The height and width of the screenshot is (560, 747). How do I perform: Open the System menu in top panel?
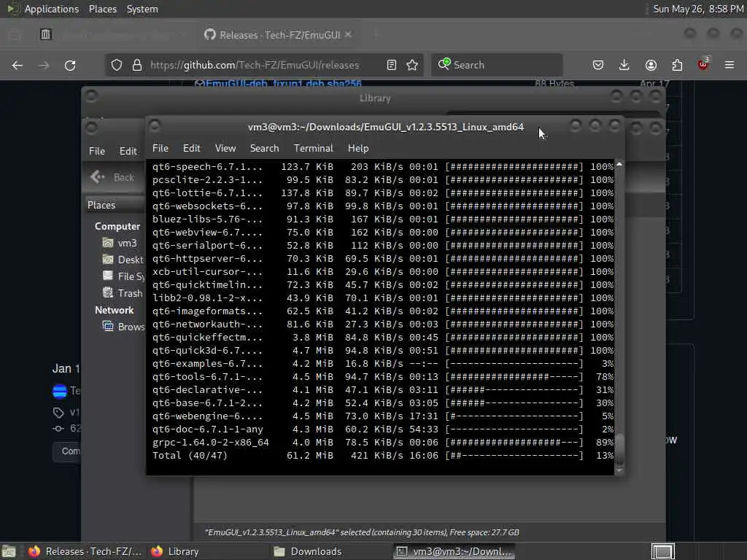pos(142,9)
